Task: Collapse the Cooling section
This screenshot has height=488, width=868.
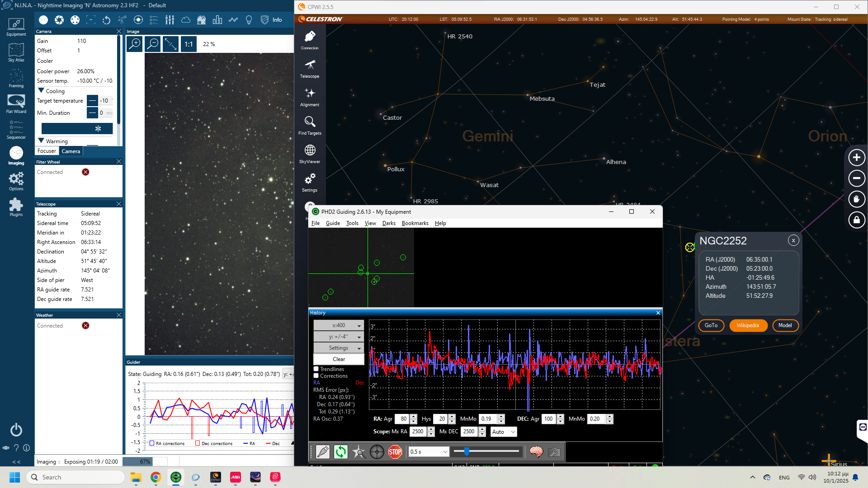Action: tap(41, 91)
